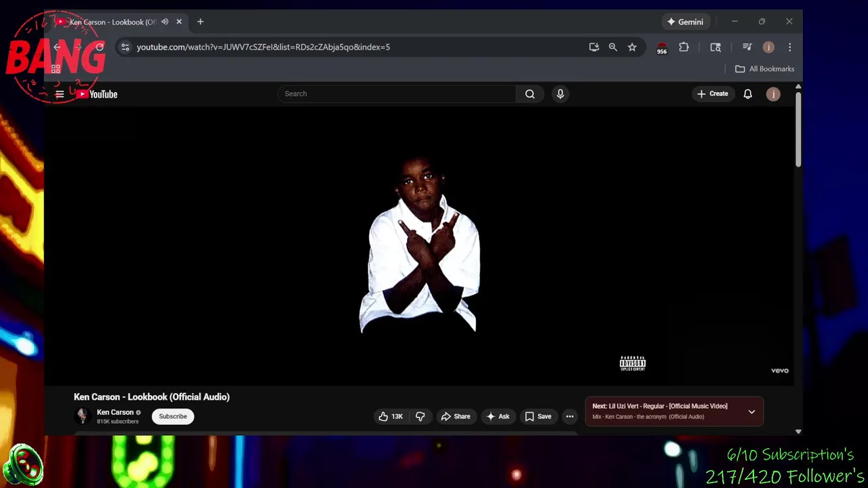
Task: Open a new browser tab
Action: tap(200, 22)
